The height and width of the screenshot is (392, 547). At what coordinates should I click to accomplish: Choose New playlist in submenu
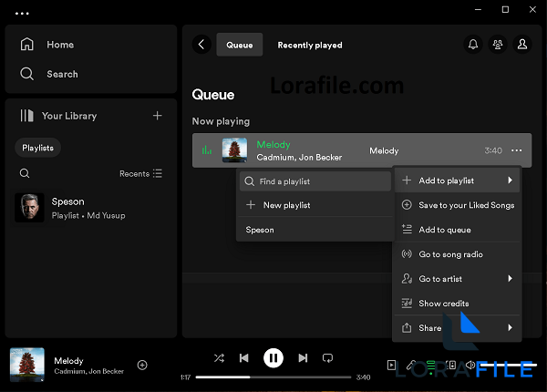(315, 205)
